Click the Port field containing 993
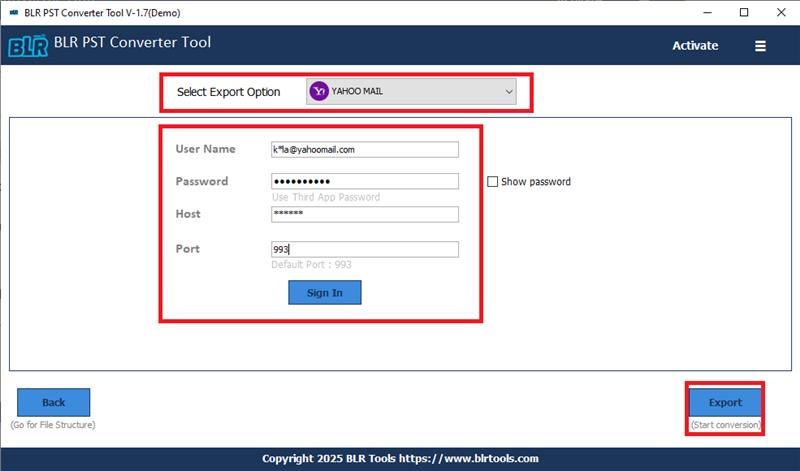The height and width of the screenshot is (471, 800). [x=365, y=249]
